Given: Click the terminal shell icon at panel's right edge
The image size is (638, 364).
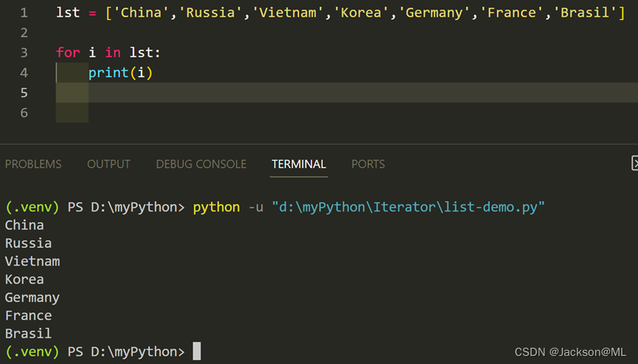Looking at the screenshot, I should (x=634, y=164).
